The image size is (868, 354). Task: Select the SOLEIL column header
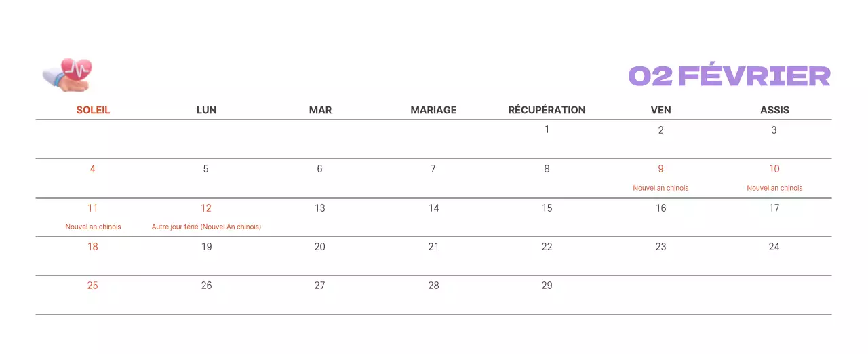(x=93, y=110)
